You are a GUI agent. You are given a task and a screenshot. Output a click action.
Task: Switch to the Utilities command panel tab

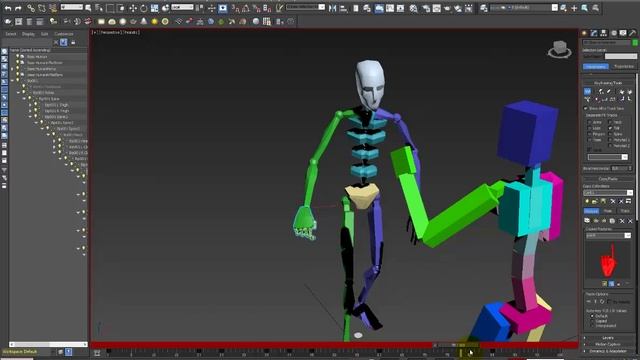point(633,33)
